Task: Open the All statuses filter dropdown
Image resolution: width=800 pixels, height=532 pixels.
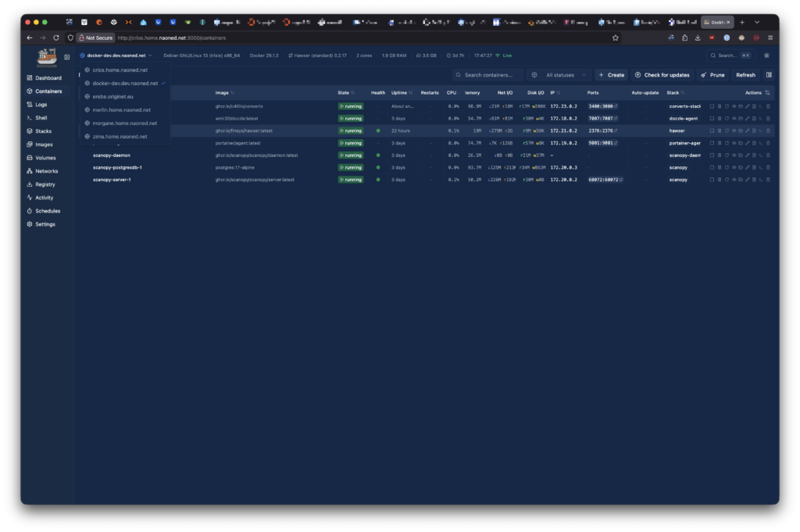Action: (x=559, y=75)
